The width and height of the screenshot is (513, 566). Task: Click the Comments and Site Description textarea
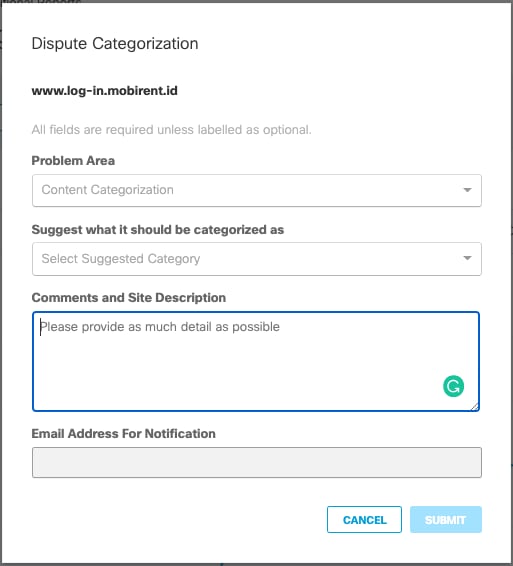tap(256, 361)
